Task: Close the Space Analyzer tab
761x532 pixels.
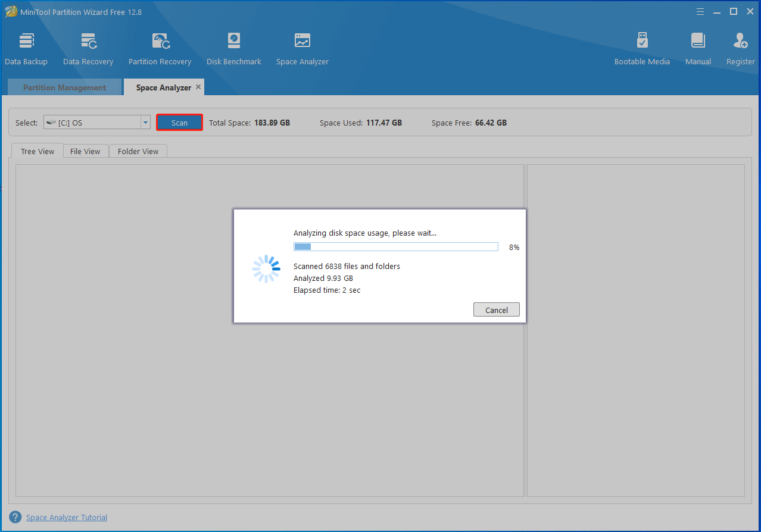Action: 198,86
